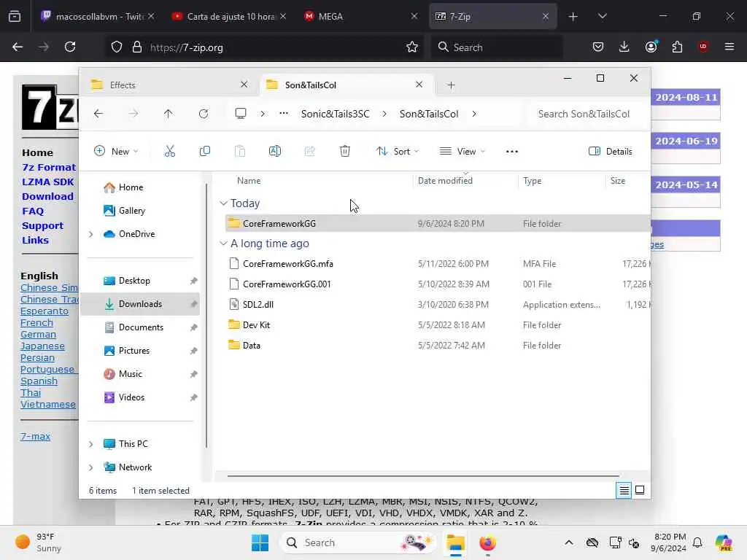
Task: Click Firefox icon on taskbar
Action: pos(487,542)
